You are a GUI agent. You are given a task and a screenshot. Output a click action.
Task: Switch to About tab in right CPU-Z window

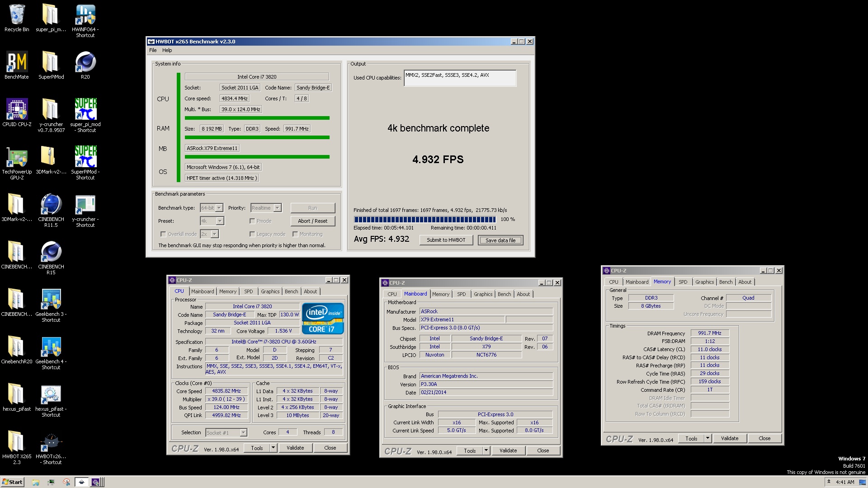click(x=745, y=282)
